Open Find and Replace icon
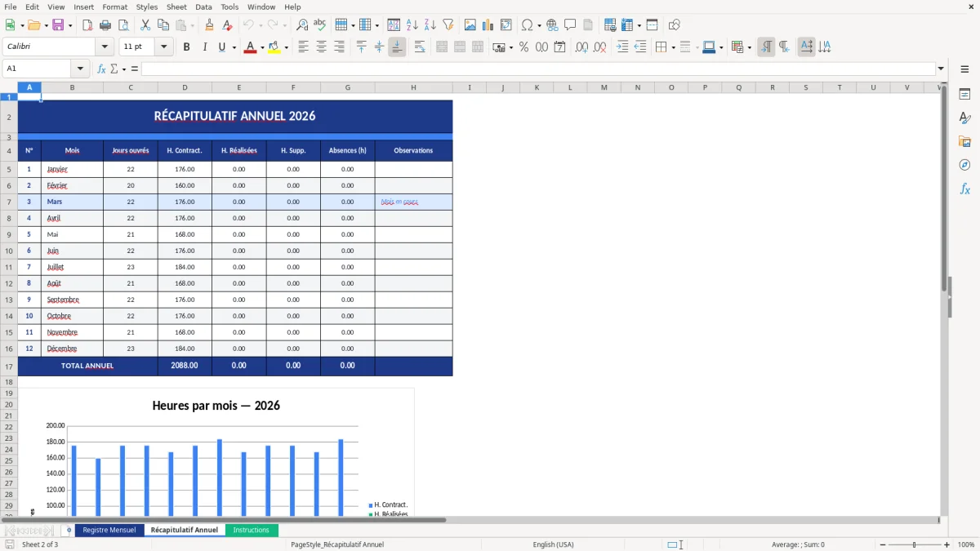The image size is (980, 551). pos(302,25)
